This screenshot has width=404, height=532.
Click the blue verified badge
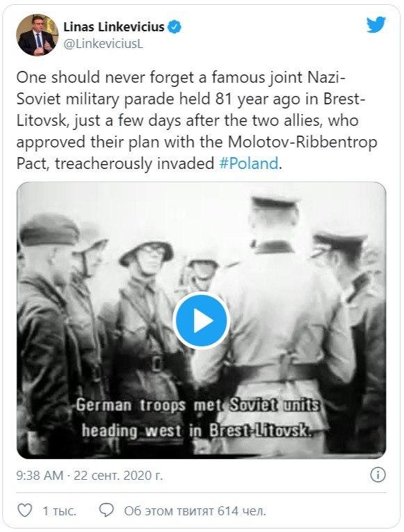(x=175, y=27)
